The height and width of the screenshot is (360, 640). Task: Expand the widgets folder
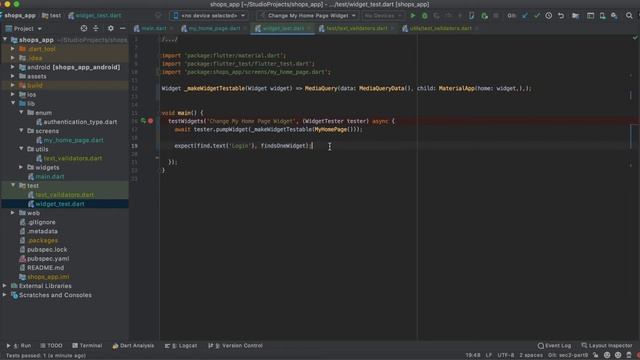coord(21,167)
